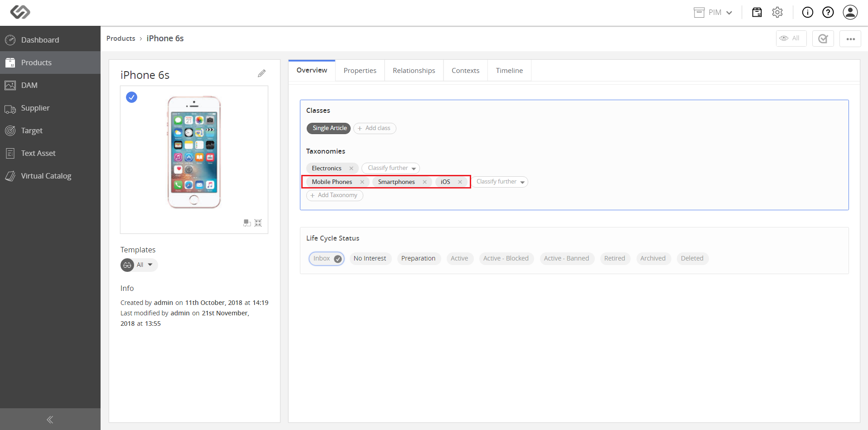This screenshot has width=868, height=430.
Task: Switch to the Timeline tab
Action: click(509, 71)
